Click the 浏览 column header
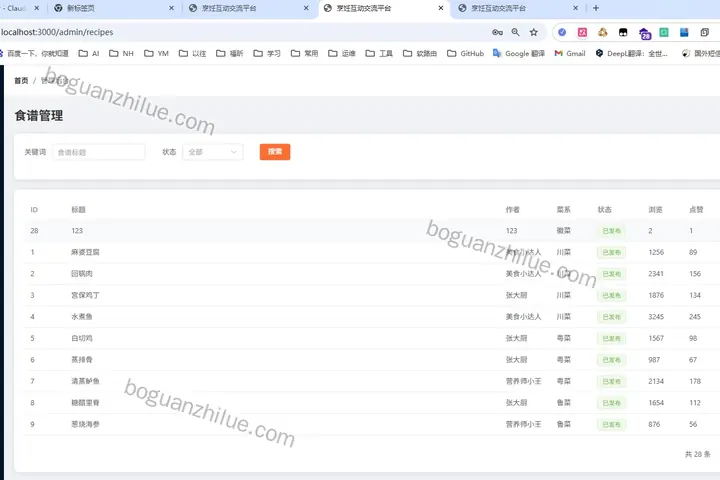This screenshot has width=720, height=480. pyautogui.click(x=655, y=209)
